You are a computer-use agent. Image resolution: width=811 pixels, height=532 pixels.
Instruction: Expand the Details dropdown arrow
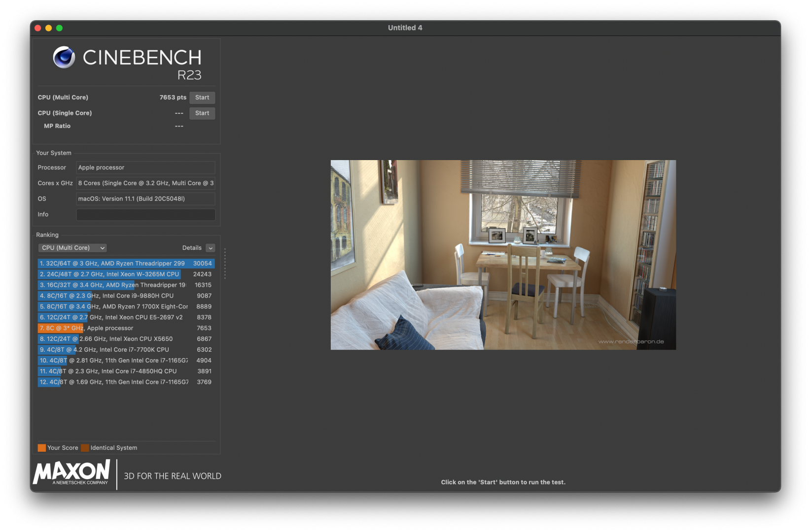[x=211, y=248]
